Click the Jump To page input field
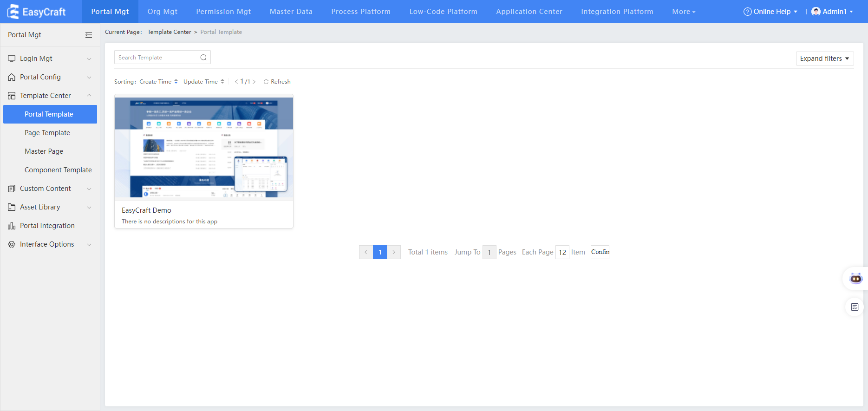 489,252
